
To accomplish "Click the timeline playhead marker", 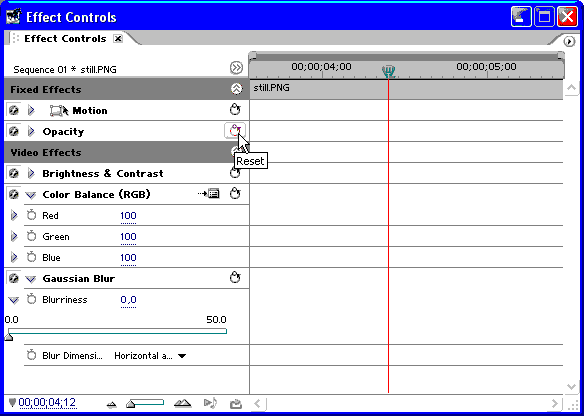I will click(x=388, y=71).
